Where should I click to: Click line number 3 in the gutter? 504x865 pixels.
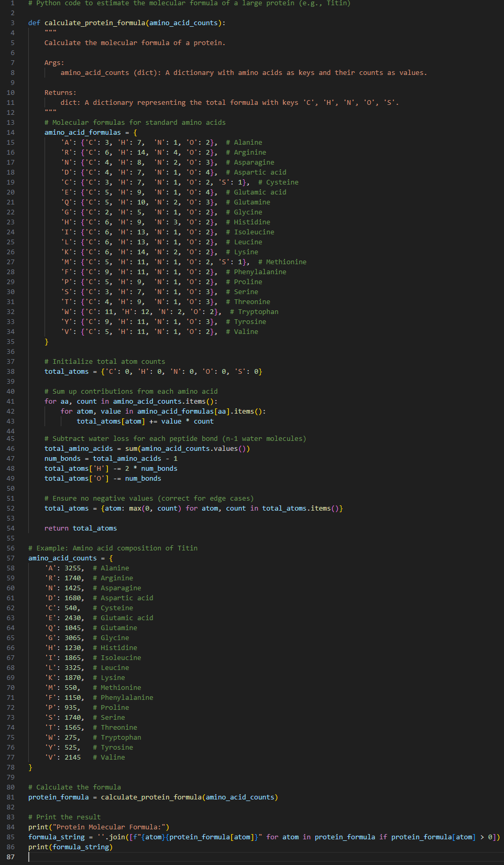(12, 23)
